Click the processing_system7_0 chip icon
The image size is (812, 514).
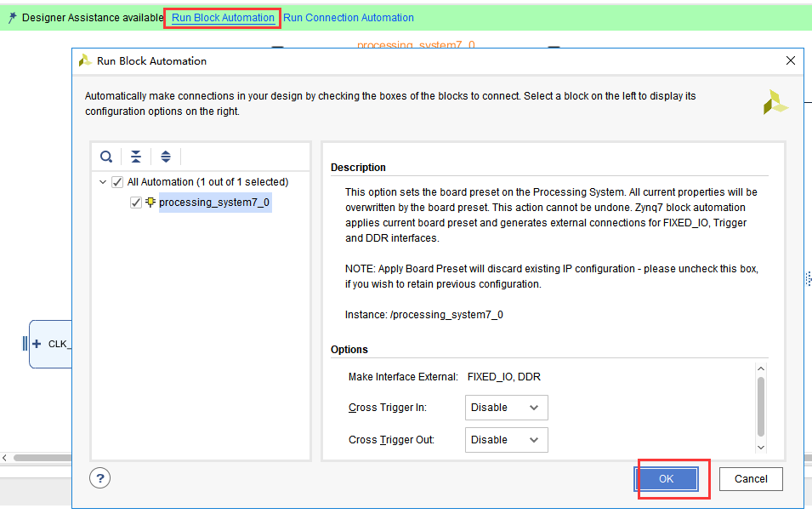tap(150, 202)
